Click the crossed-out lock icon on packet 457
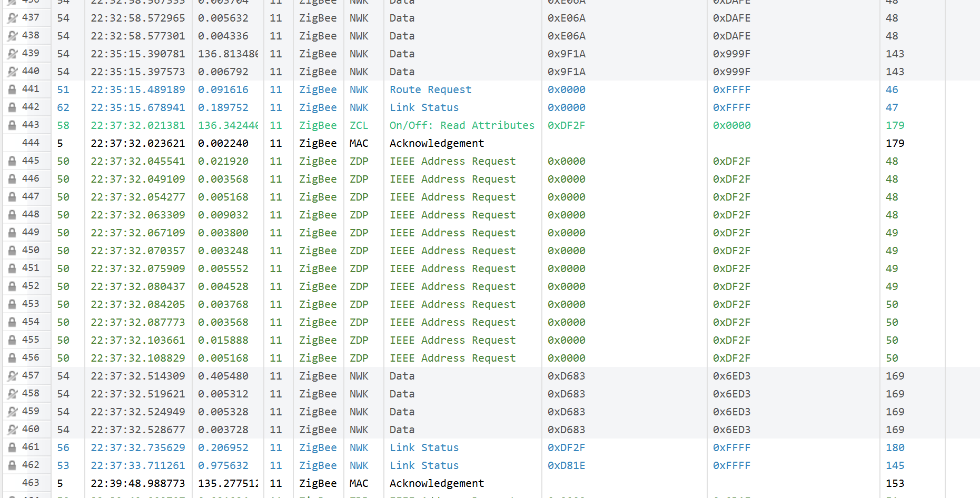This screenshot has height=498, width=980. tap(12, 376)
